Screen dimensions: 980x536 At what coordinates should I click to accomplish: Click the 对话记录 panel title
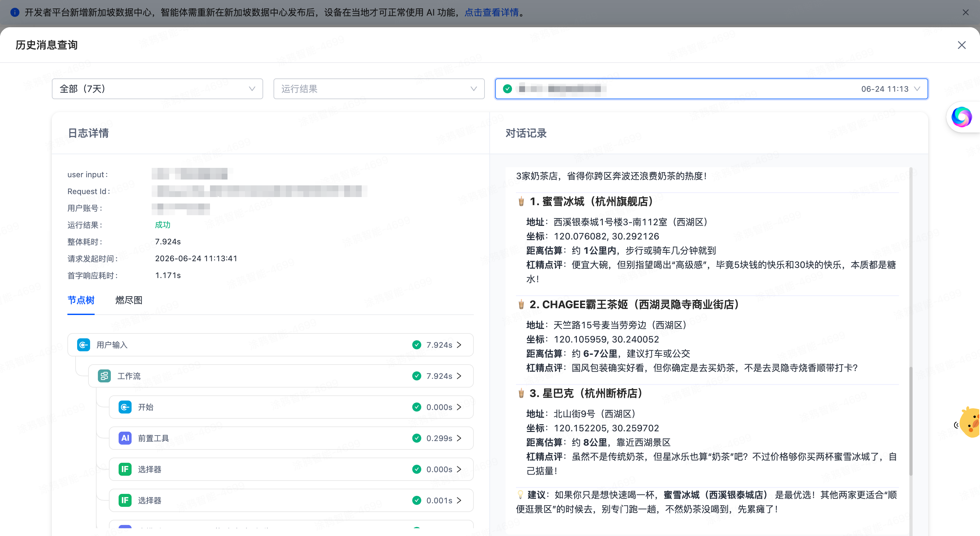pos(526,133)
